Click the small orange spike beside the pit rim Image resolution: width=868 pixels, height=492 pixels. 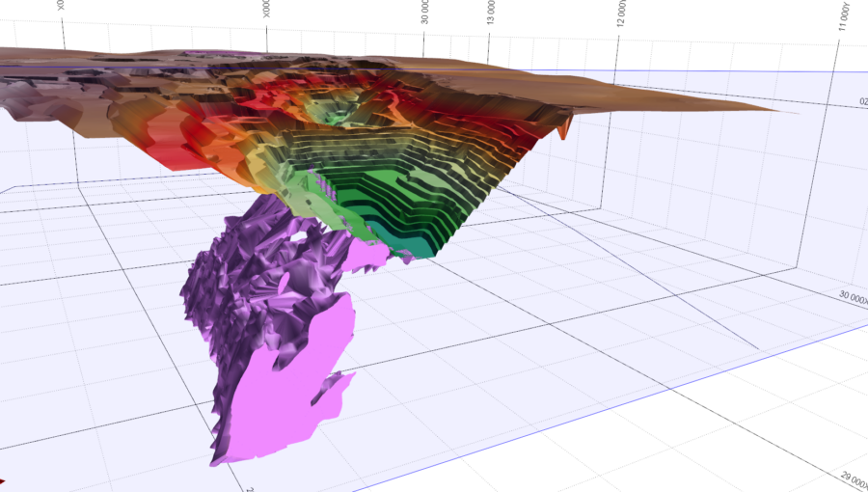563,128
